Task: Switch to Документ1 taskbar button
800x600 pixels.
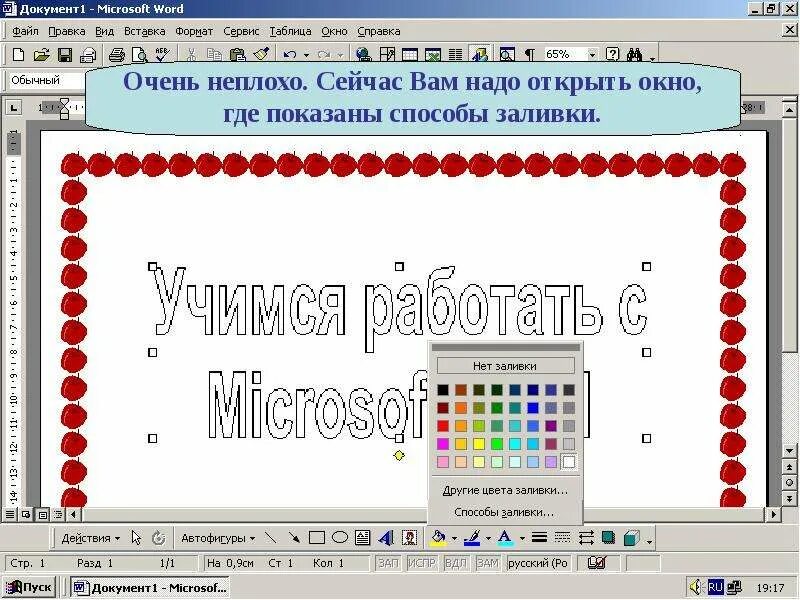Action: [x=150, y=587]
